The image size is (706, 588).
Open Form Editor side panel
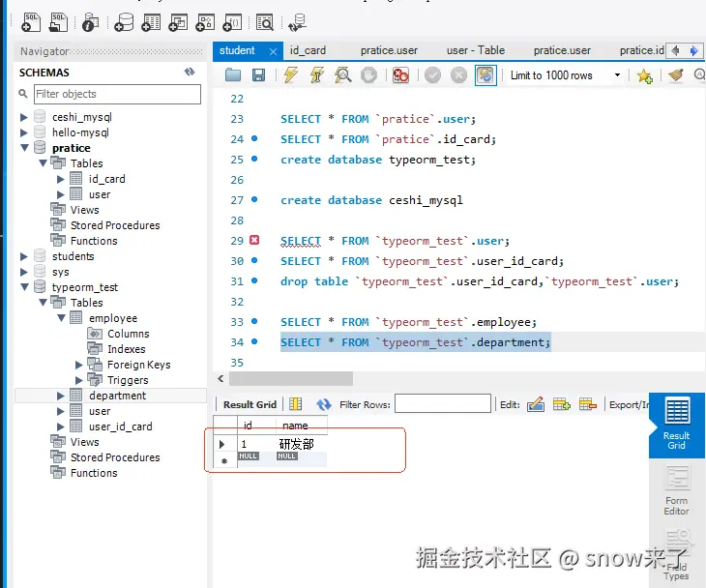676,490
